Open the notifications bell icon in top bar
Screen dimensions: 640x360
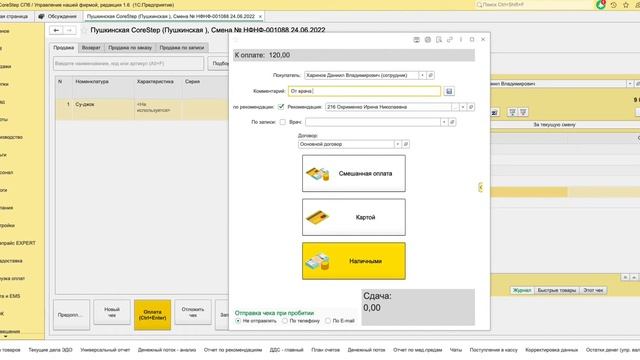(601, 5)
